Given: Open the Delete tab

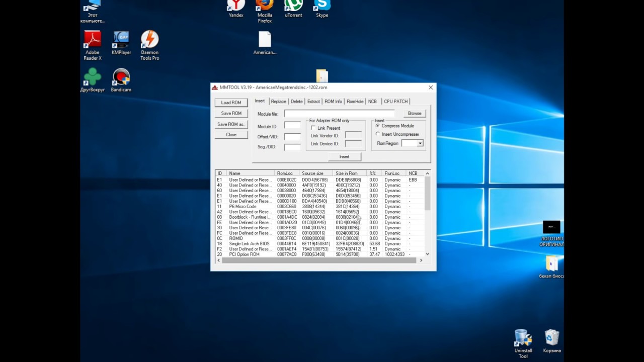Looking at the screenshot, I should coord(297,102).
